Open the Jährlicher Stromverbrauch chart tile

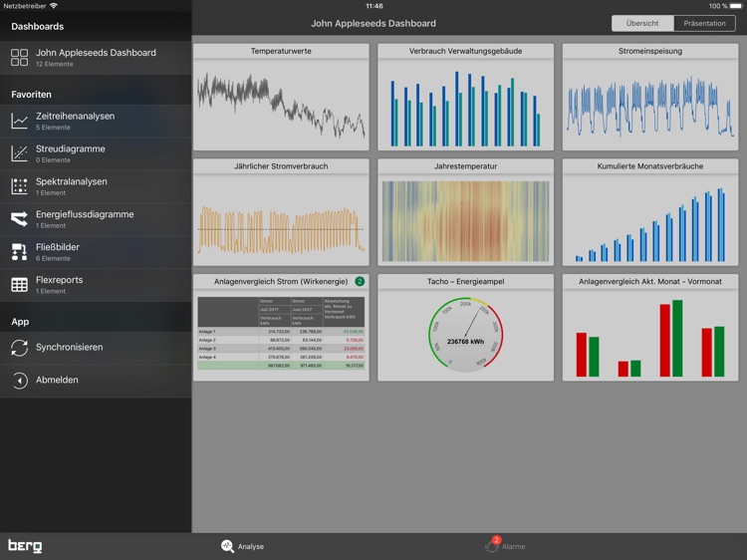281,212
